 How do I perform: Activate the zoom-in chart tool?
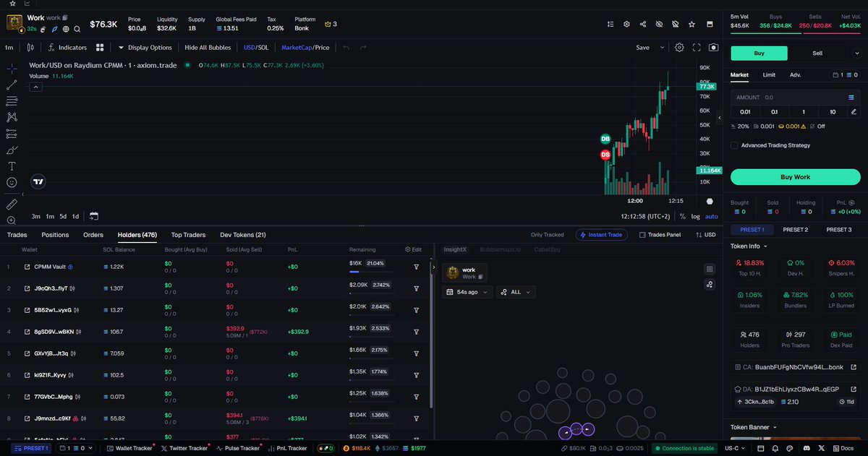click(12, 220)
